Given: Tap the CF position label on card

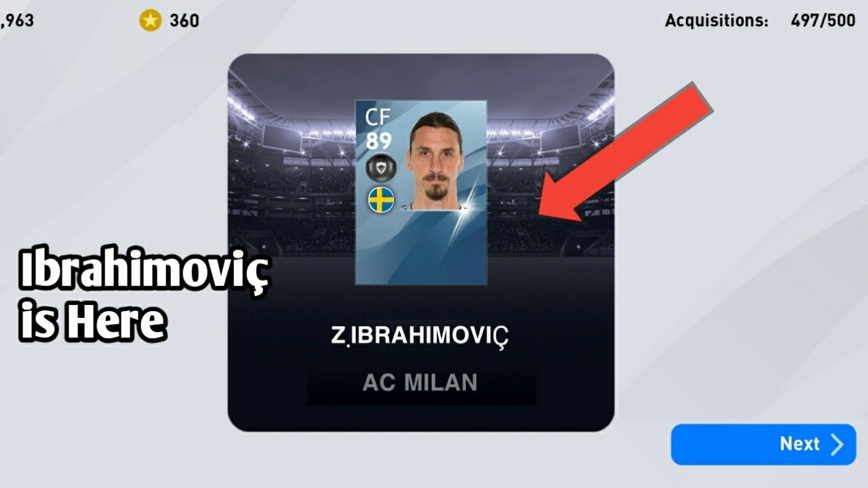Looking at the screenshot, I should tap(378, 117).
